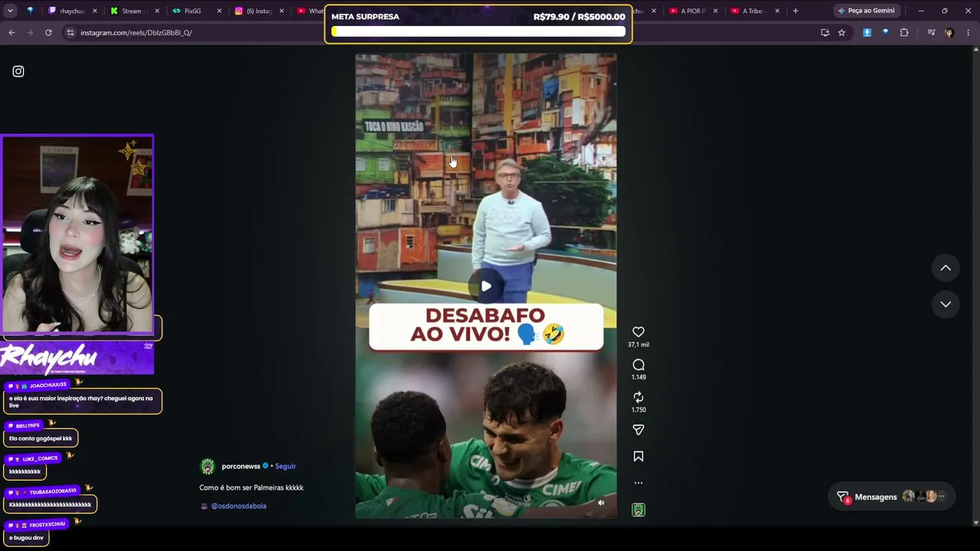This screenshot has width=980, height=551.
Task: Play the paused reel video
Action: (486, 286)
